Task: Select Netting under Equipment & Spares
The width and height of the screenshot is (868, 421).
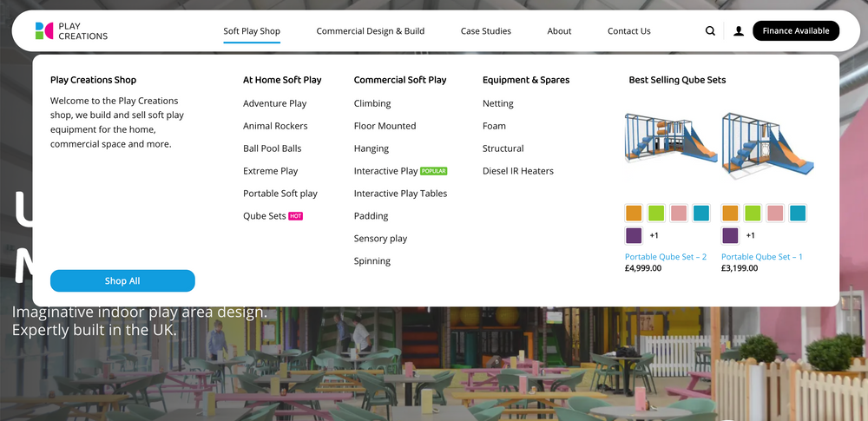Action: [x=497, y=103]
